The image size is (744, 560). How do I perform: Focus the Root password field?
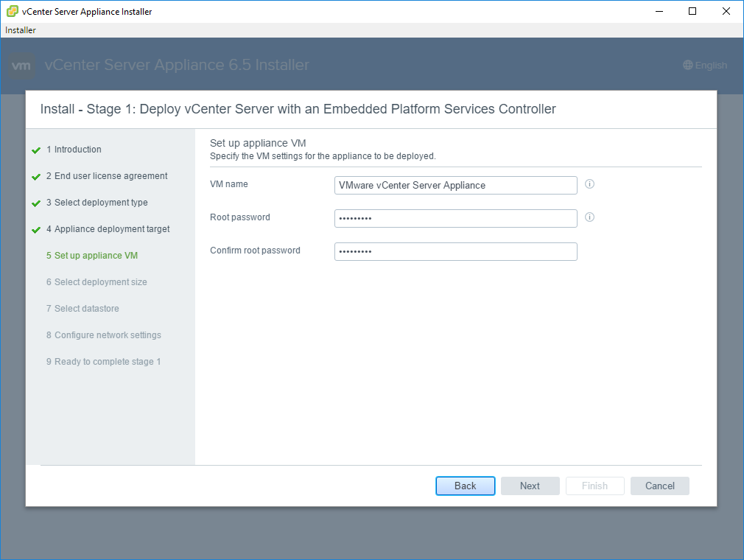(455, 218)
